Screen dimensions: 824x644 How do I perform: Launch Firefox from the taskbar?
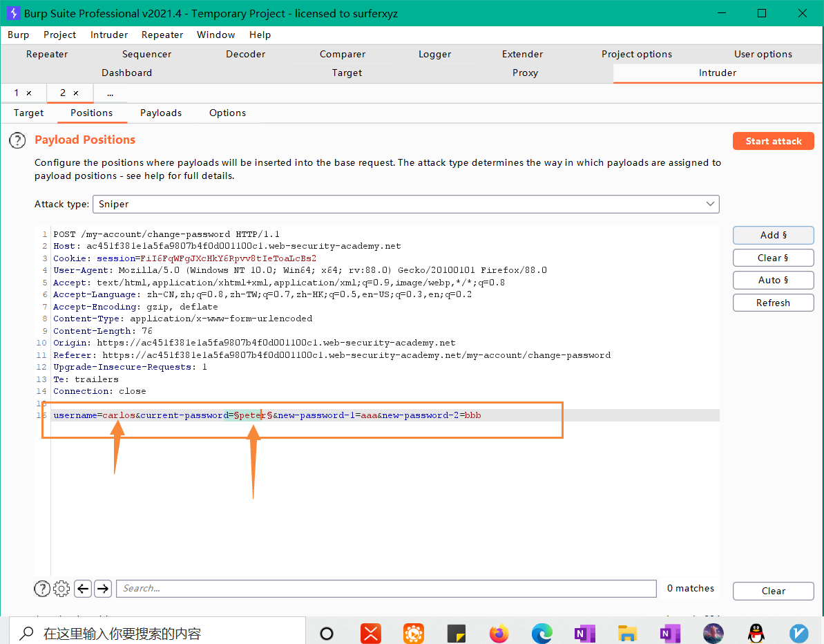click(499, 634)
